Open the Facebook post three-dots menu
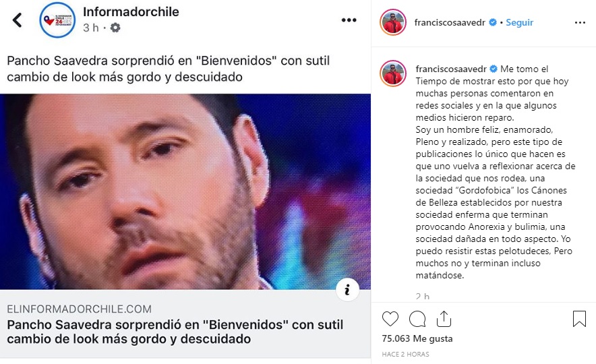The width and height of the screenshot is (596, 364). [x=349, y=20]
